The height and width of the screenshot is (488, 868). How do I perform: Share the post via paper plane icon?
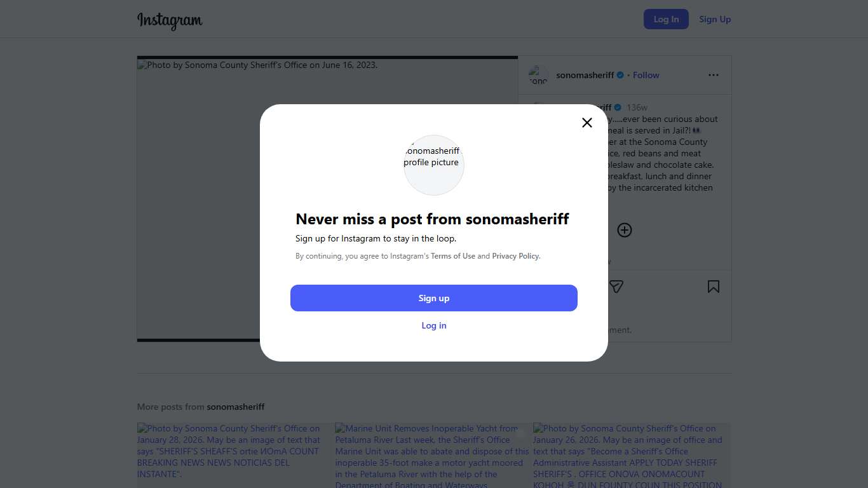coord(616,287)
